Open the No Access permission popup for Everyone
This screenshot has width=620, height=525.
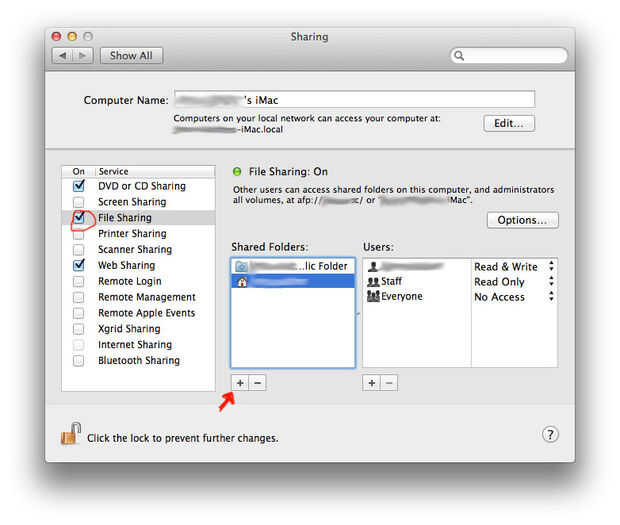[x=514, y=296]
